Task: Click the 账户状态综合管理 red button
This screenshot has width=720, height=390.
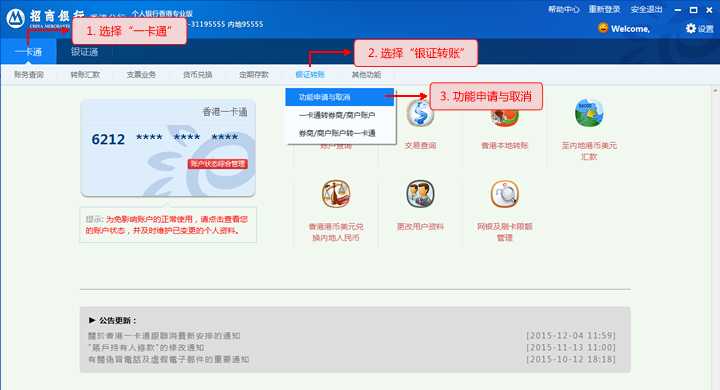Action: (218, 164)
